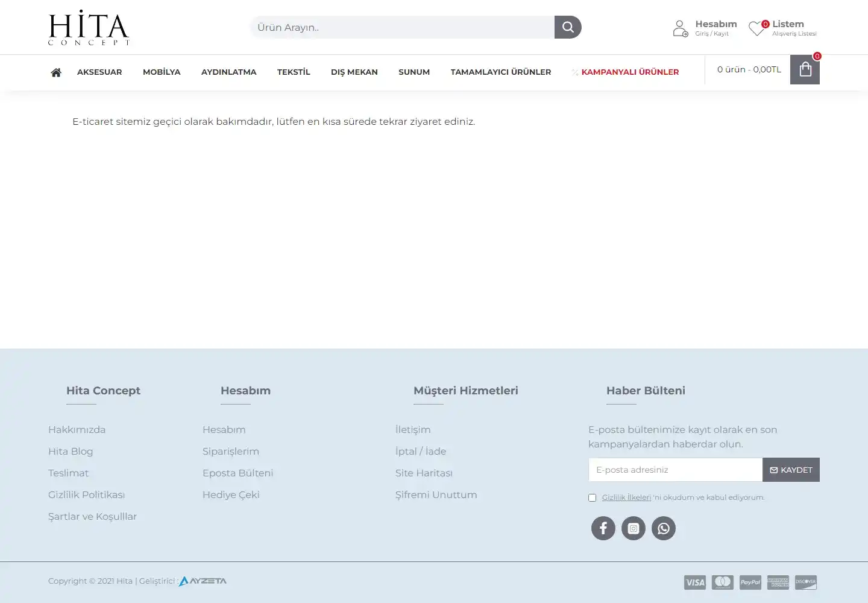Click the E-posta adresiniz field
This screenshot has height=603, width=868.
675,470
